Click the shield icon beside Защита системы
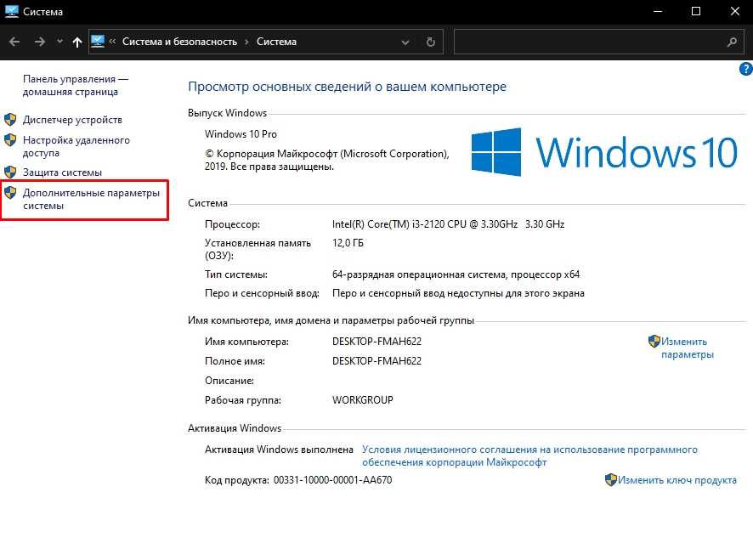 tap(10, 173)
